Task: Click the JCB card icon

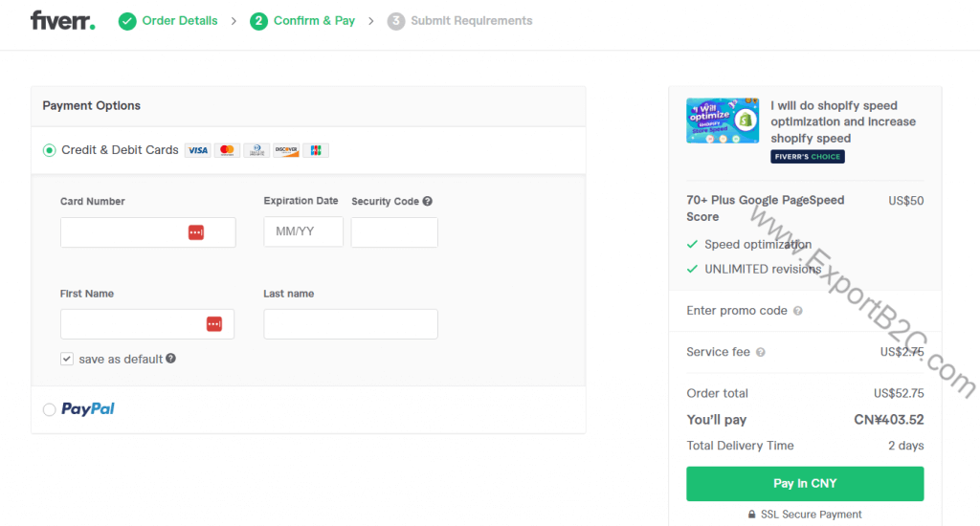Action: 315,150
